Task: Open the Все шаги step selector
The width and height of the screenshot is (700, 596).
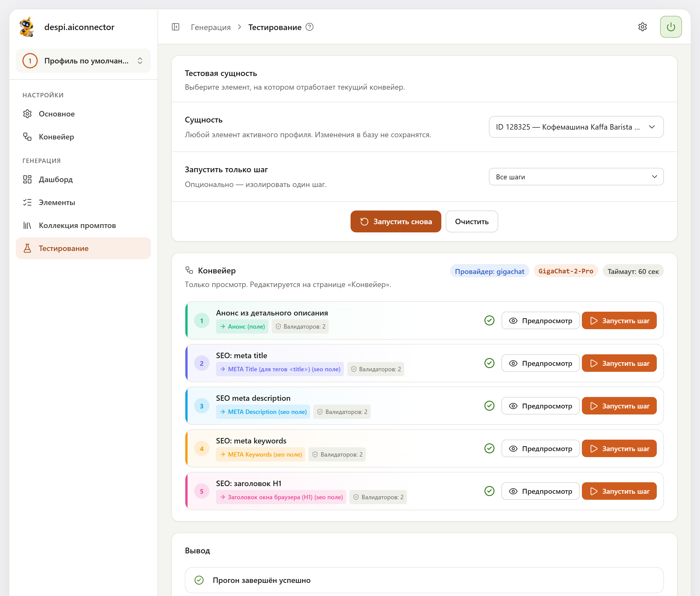Action: pos(576,177)
